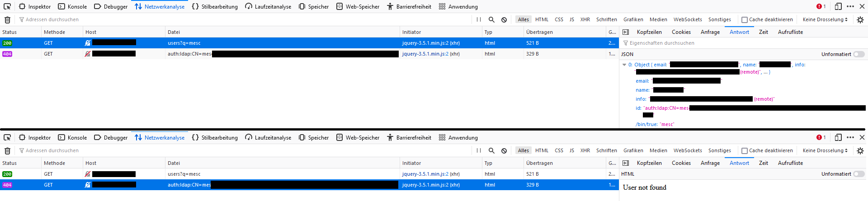Viewport: 868px width, 201px height.
Task: Open Keine Drosselung dropdown in upper panel
Action: tap(825, 19)
